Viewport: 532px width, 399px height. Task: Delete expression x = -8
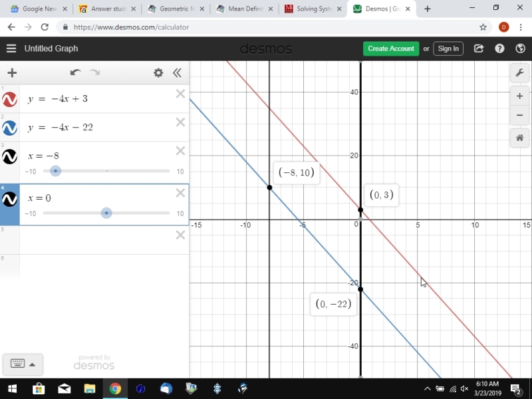point(180,151)
